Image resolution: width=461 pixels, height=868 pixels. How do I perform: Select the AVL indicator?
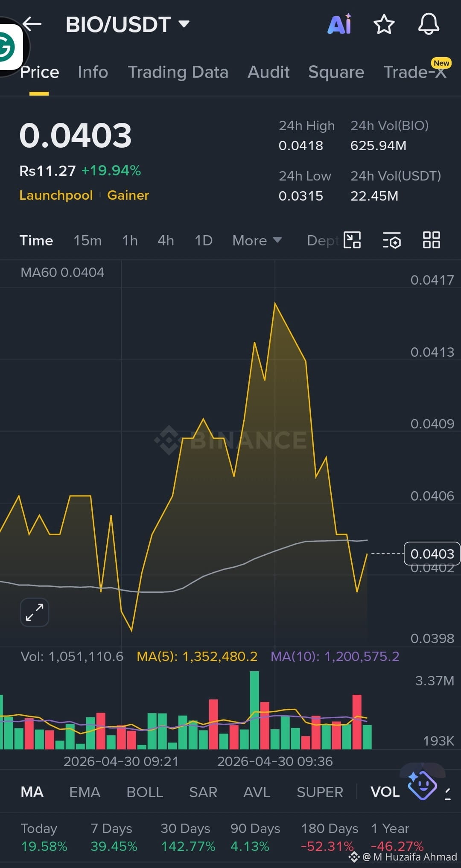(257, 792)
